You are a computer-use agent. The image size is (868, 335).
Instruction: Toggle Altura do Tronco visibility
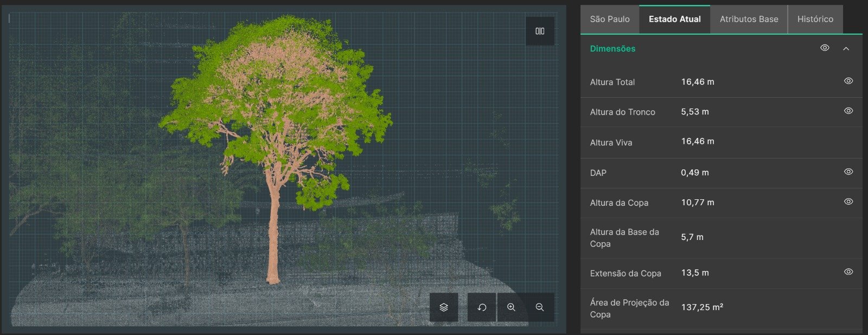point(848,111)
